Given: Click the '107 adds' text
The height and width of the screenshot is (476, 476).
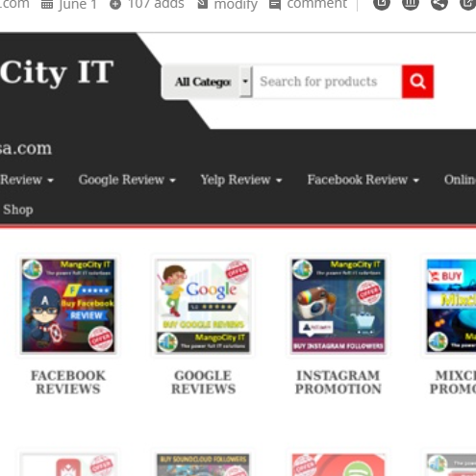Looking at the screenshot, I should click(156, 4).
